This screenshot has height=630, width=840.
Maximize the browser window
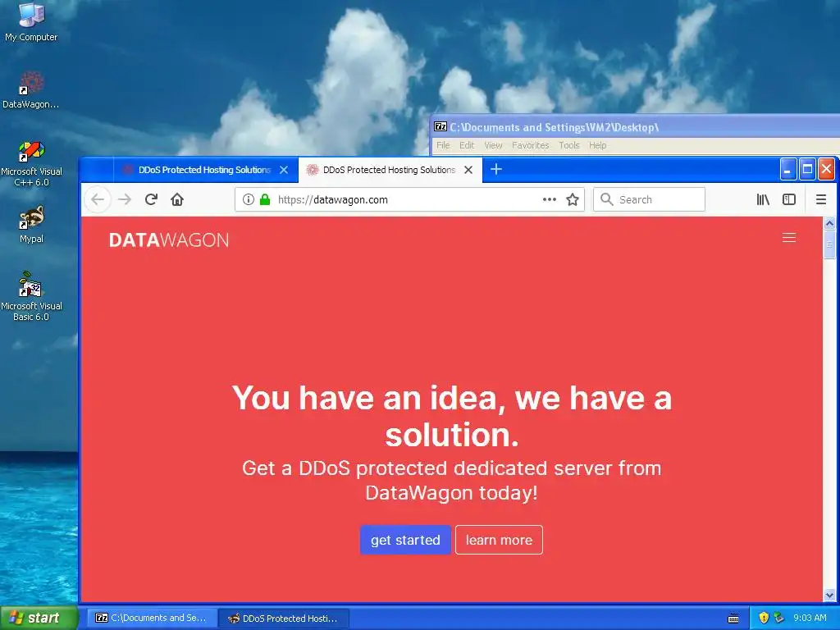click(807, 169)
